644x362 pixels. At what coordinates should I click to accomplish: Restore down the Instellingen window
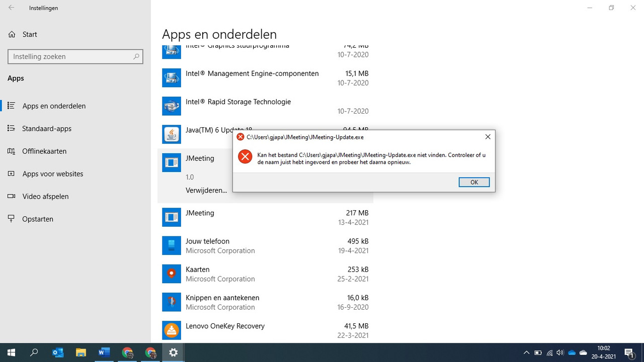point(611,8)
